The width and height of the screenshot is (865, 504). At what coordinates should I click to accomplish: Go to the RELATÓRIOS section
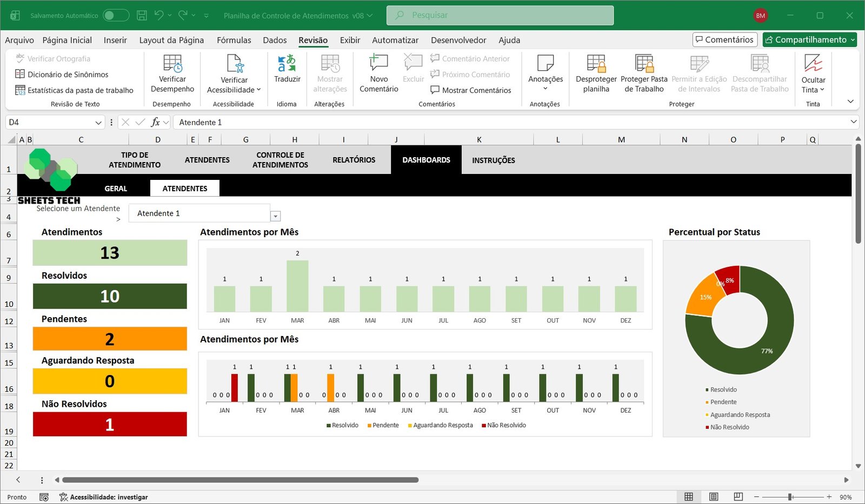pyautogui.click(x=354, y=160)
